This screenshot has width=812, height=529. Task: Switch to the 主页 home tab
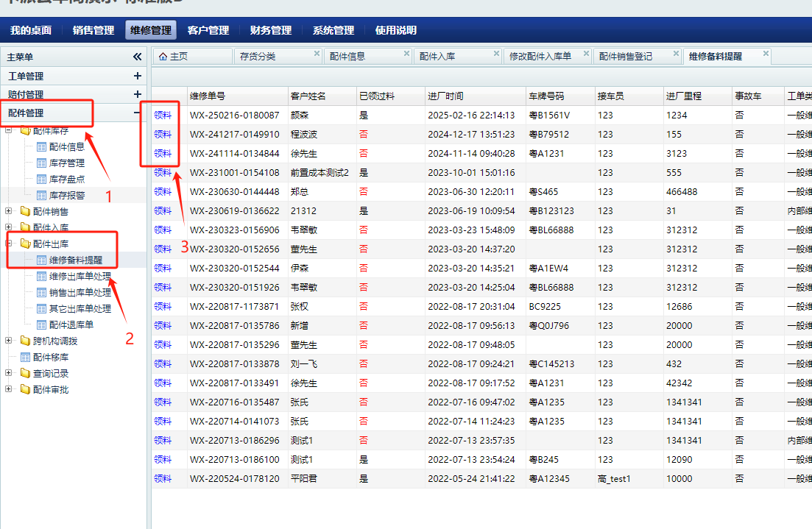173,57
